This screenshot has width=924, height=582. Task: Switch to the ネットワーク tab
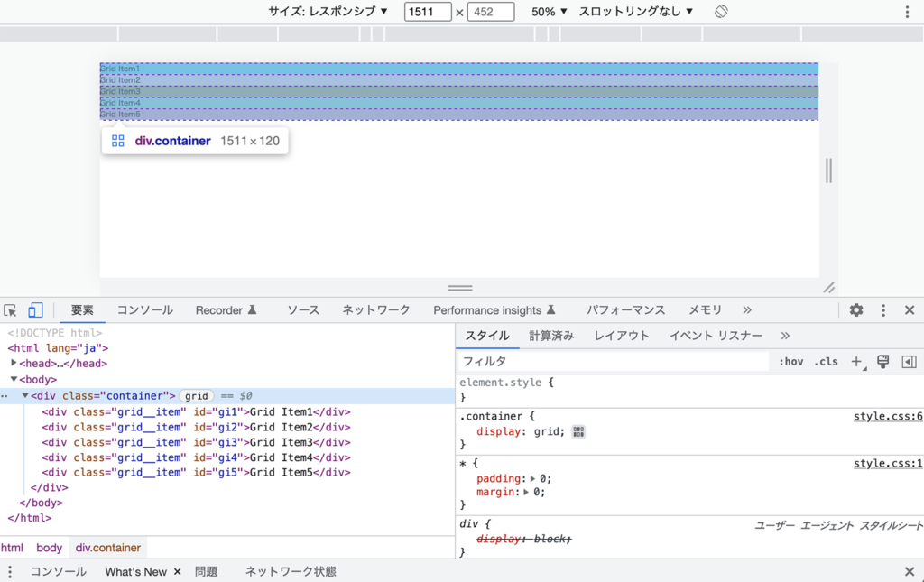pos(375,309)
